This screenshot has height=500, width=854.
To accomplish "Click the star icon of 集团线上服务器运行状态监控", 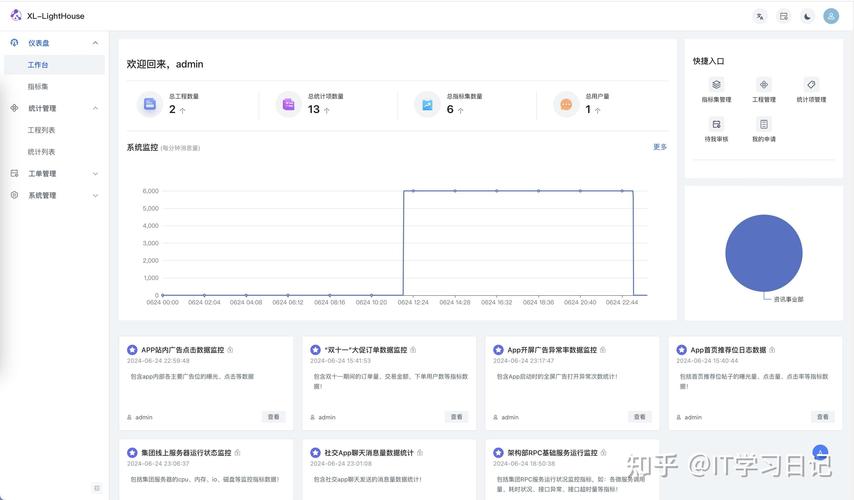I will point(132,453).
